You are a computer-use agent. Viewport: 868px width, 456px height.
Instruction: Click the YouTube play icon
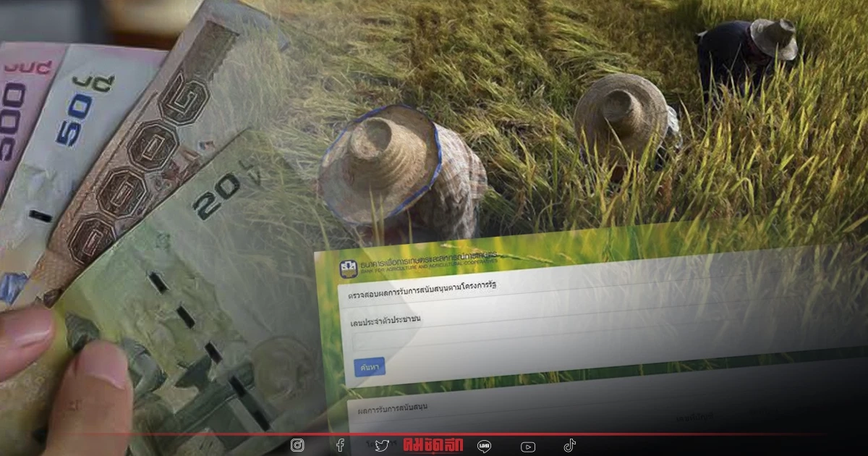[528, 446]
